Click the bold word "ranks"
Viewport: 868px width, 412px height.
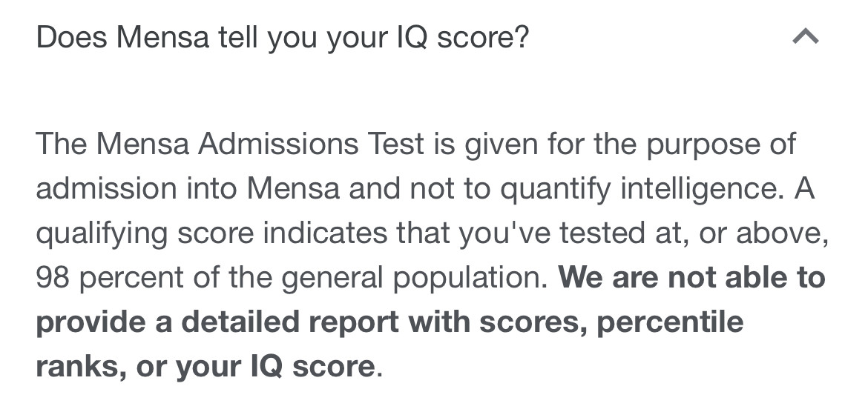click(x=79, y=366)
